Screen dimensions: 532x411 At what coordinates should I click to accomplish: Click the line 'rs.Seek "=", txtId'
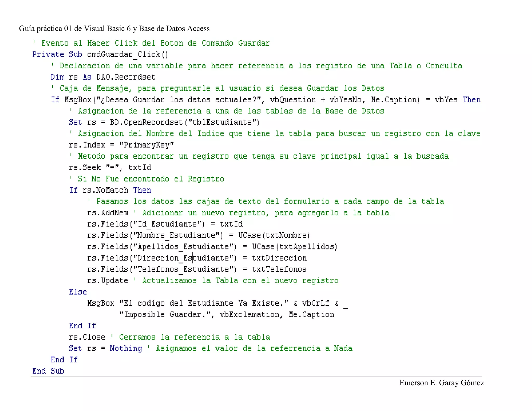pyautogui.click(x=110, y=168)
